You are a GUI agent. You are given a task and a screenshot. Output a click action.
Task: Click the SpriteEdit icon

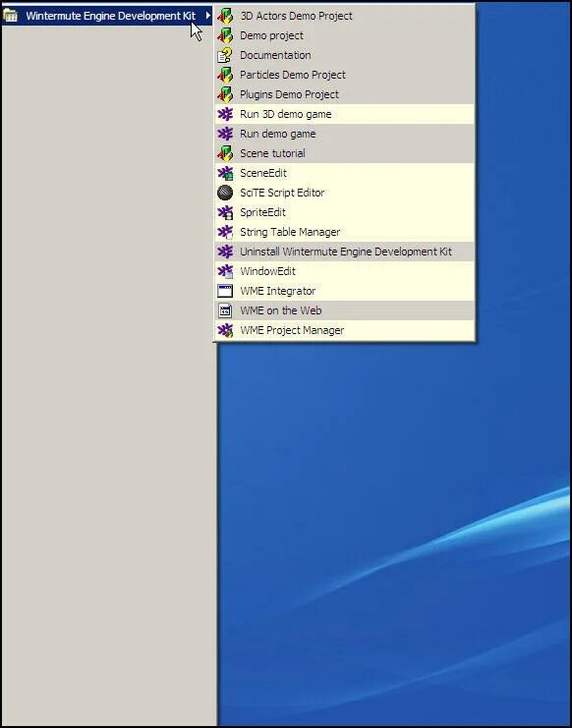(225, 212)
